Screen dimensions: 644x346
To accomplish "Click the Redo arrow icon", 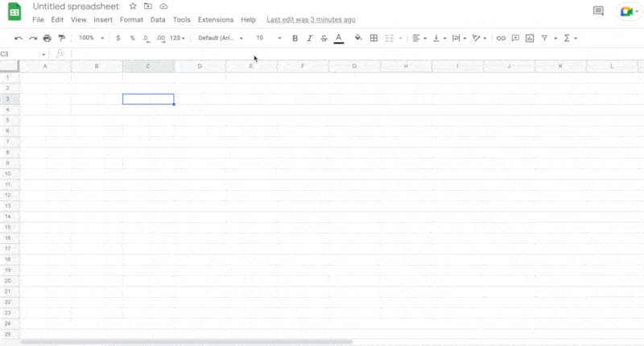I will 33,38.
